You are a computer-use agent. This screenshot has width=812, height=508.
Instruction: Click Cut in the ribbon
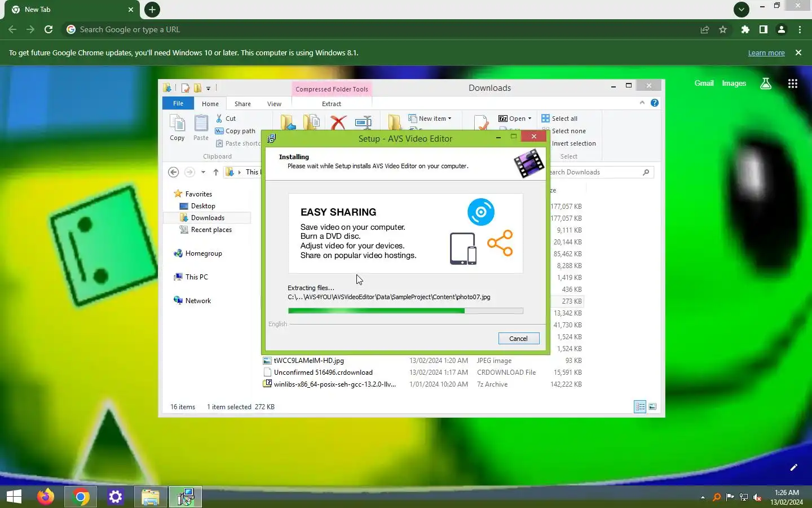coord(226,119)
